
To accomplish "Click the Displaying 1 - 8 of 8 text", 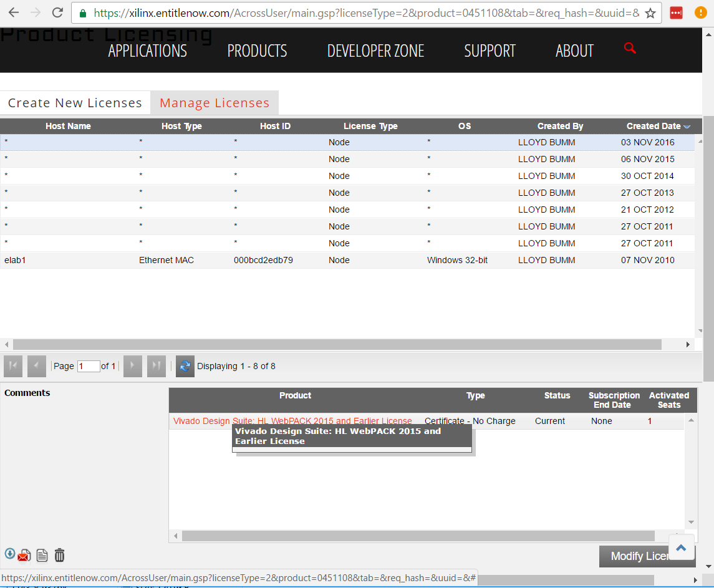I will coord(236,366).
